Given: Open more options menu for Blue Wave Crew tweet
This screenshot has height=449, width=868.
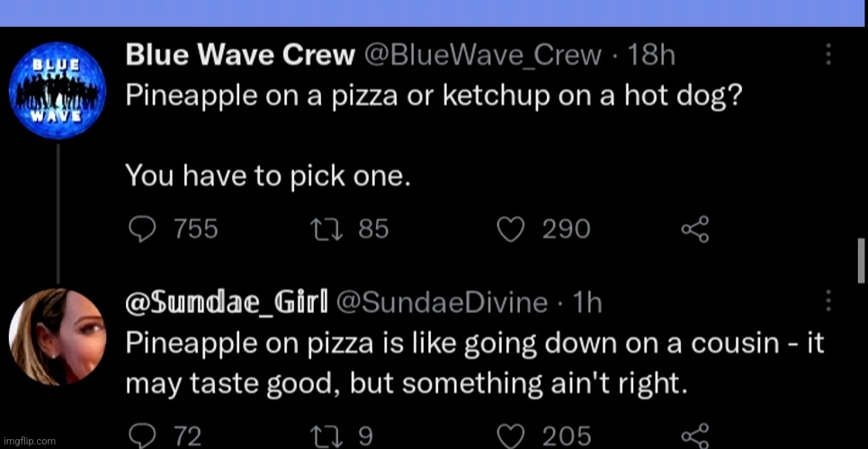Looking at the screenshot, I should [x=828, y=54].
